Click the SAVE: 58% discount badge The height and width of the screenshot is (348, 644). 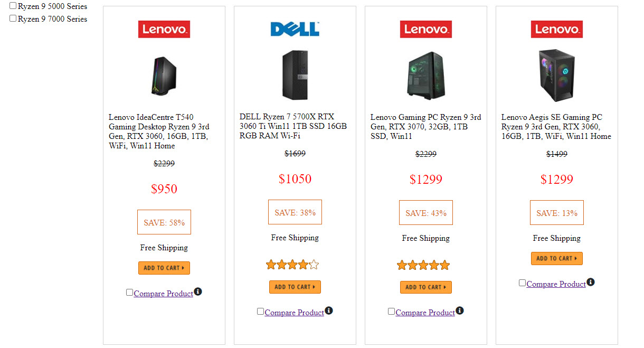point(164,222)
